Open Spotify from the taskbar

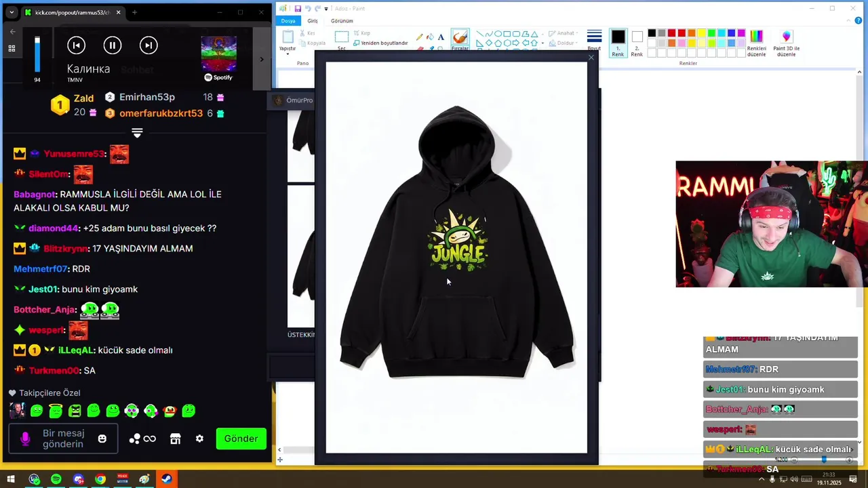click(x=56, y=479)
